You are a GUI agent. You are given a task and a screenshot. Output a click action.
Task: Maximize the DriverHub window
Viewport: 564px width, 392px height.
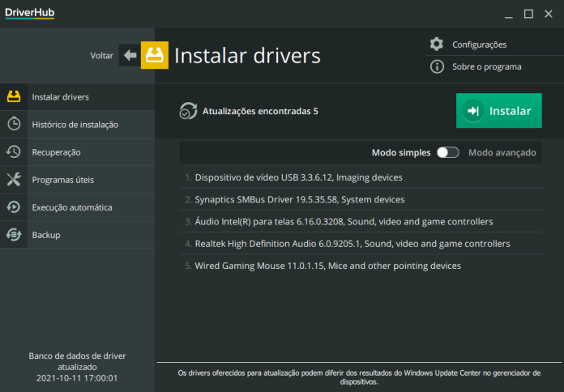pyautogui.click(x=528, y=14)
